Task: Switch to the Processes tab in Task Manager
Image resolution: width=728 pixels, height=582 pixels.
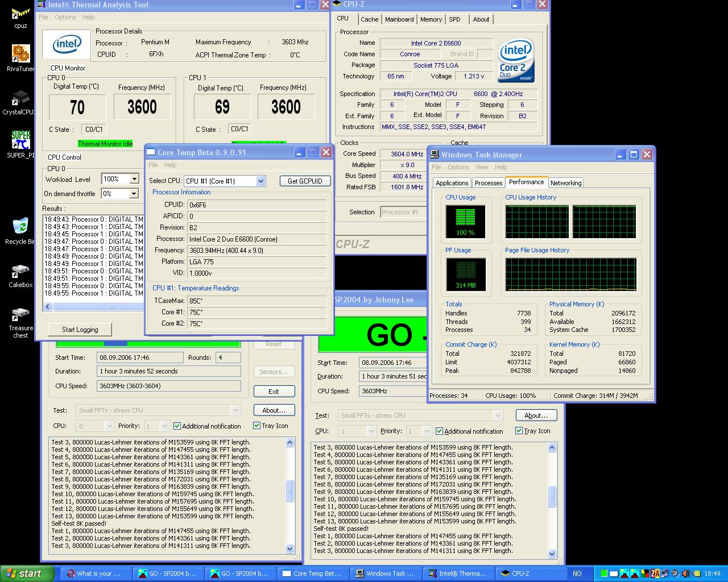Action: tap(489, 183)
